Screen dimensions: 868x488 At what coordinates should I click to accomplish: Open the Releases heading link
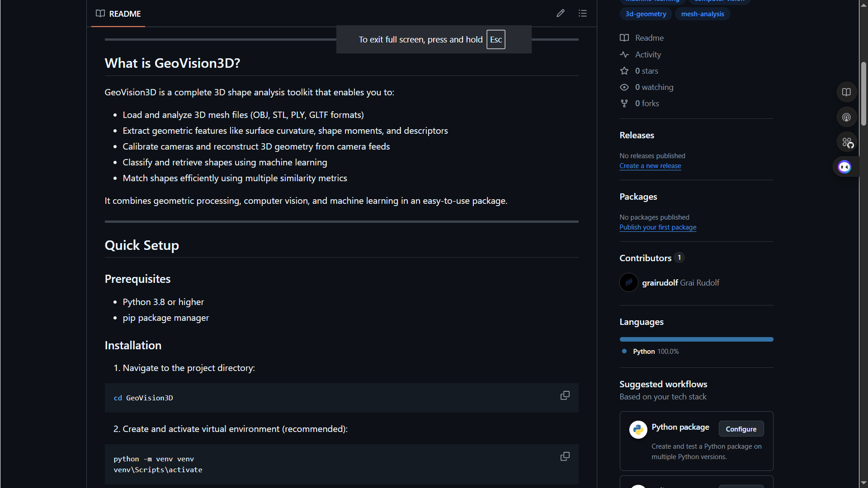pyautogui.click(x=637, y=135)
